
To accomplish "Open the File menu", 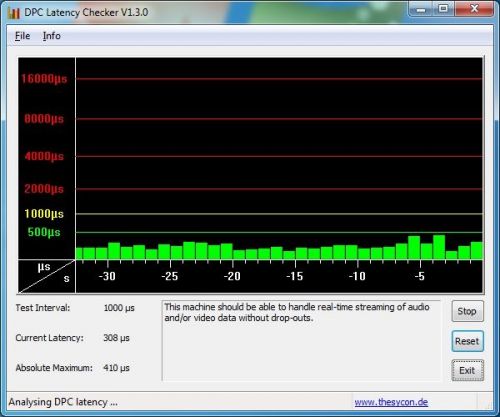I will [x=22, y=36].
